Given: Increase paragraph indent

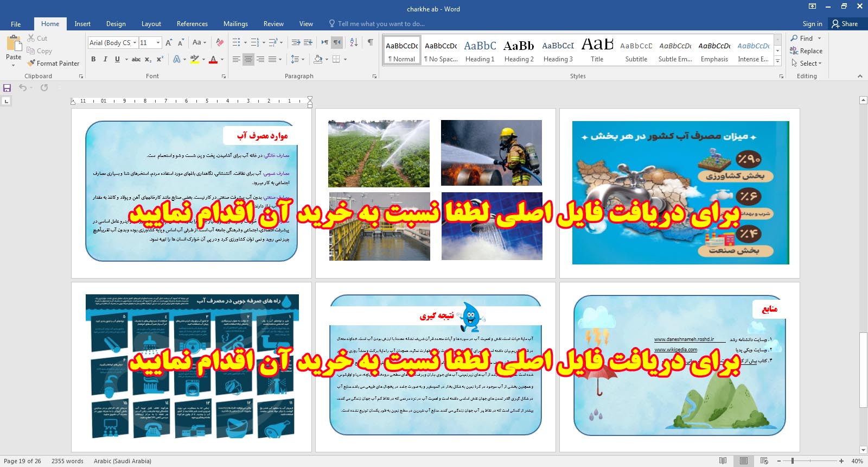Looking at the screenshot, I should [308, 42].
